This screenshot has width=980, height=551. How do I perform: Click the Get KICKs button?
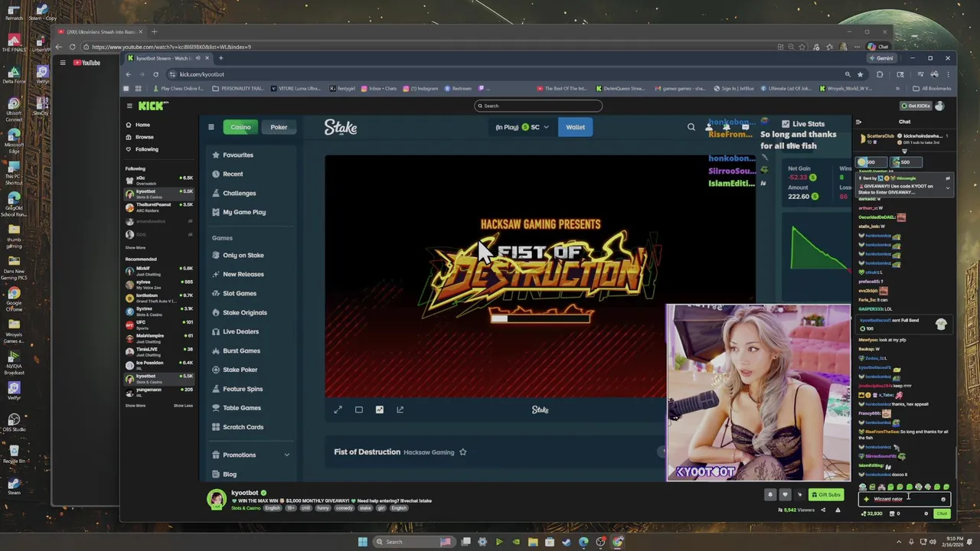pos(916,106)
